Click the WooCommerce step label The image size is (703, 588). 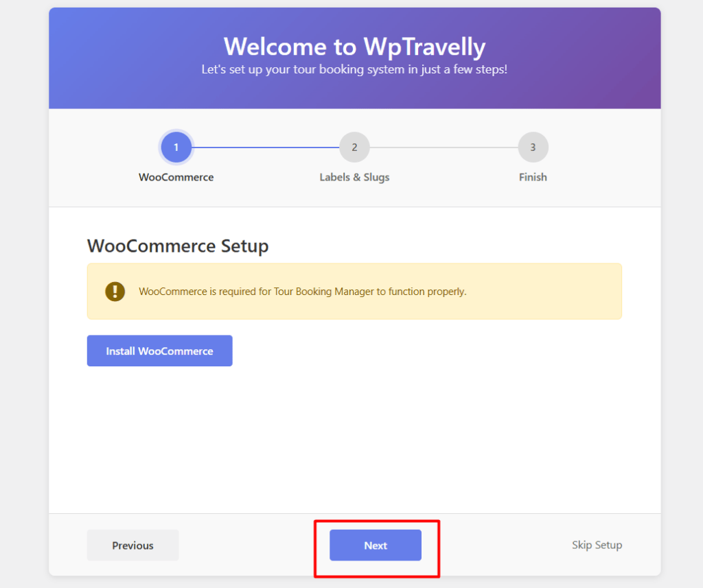click(x=176, y=177)
